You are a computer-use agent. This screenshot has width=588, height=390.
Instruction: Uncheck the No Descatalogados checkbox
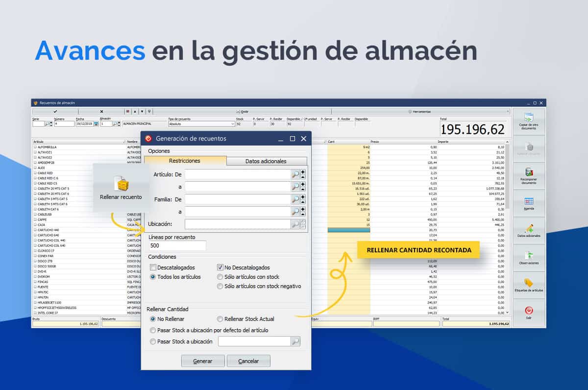[x=220, y=268]
